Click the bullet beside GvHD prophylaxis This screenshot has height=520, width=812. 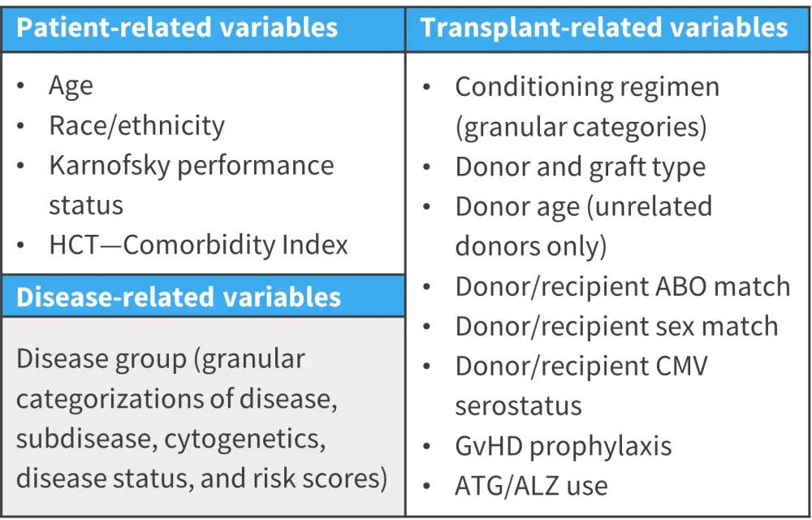[x=428, y=446]
